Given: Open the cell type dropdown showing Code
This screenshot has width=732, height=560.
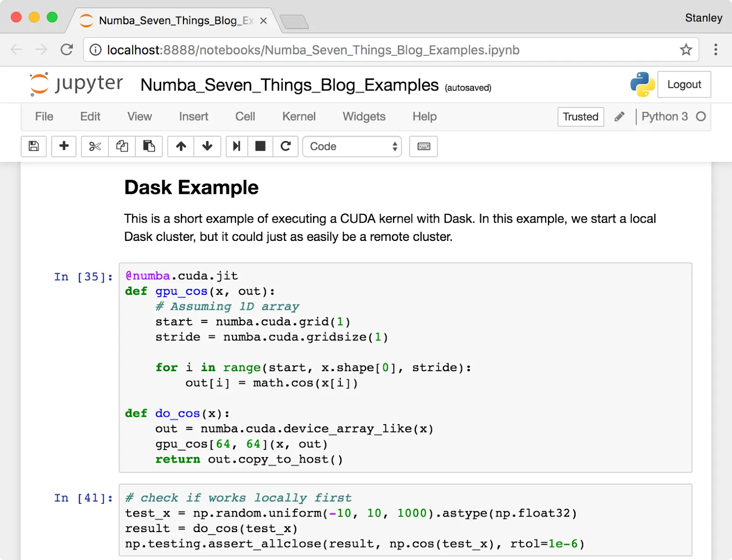Looking at the screenshot, I should (352, 146).
